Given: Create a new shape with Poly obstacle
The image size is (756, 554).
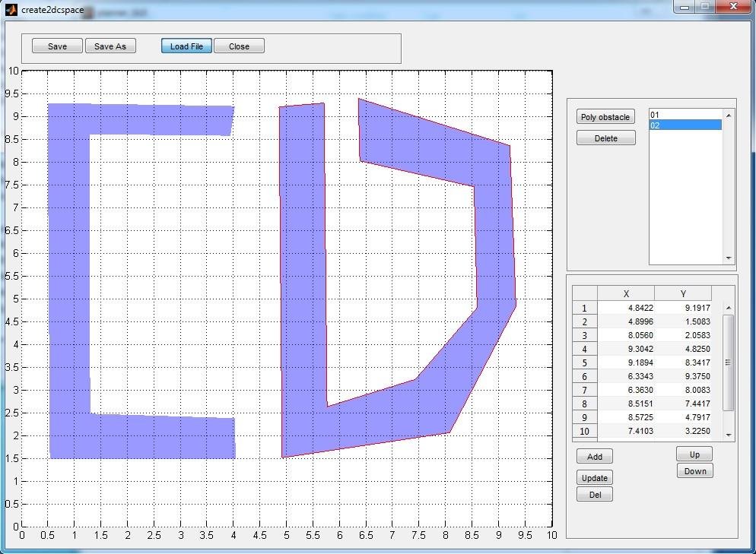Looking at the screenshot, I should coord(605,116).
